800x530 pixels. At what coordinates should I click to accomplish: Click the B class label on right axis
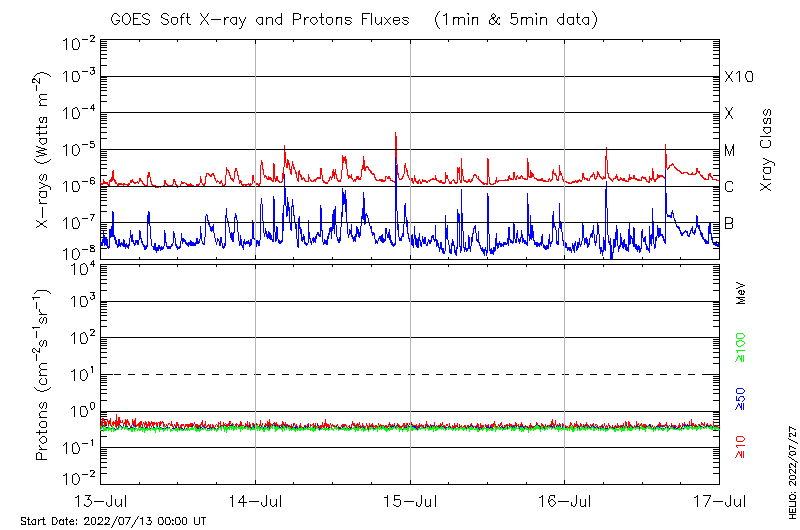[729, 223]
